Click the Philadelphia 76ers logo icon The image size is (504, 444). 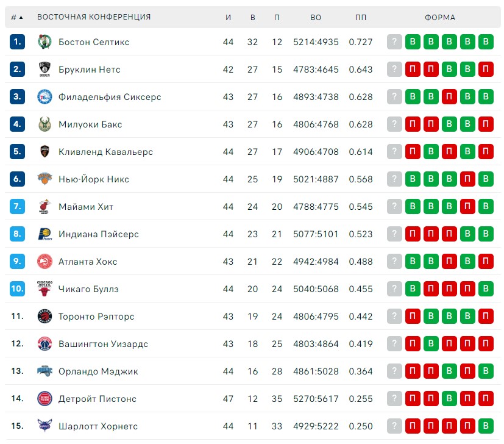point(44,96)
